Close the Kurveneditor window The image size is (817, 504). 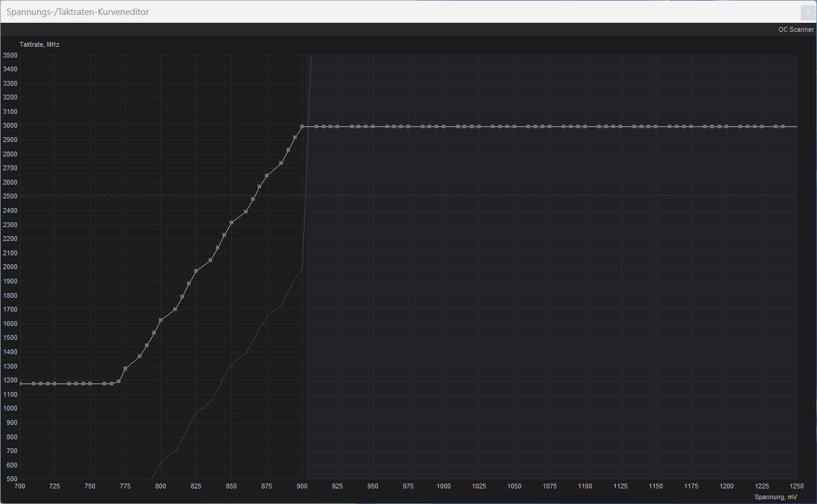coord(808,13)
